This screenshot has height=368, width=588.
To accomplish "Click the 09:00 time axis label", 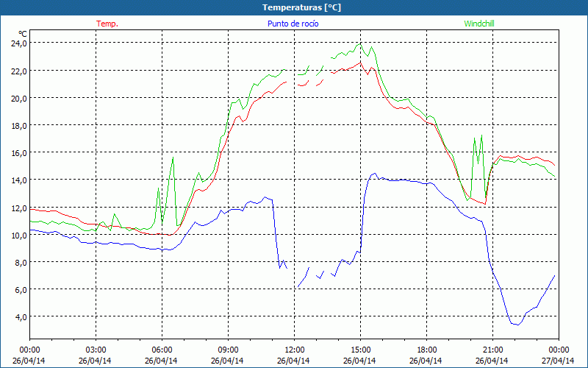I will 228,350.
